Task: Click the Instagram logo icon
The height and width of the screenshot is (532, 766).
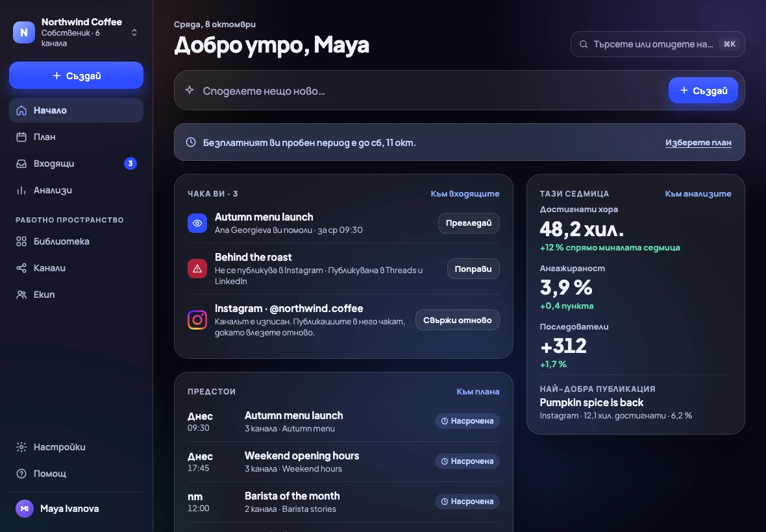Action: [197, 320]
